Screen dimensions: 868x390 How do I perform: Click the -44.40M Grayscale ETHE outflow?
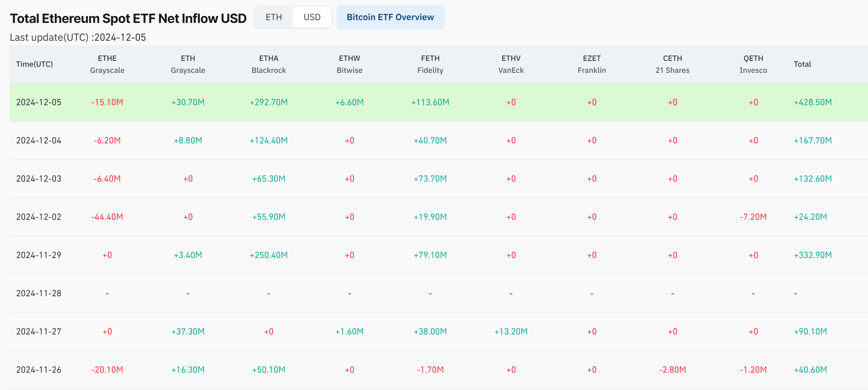click(x=107, y=217)
